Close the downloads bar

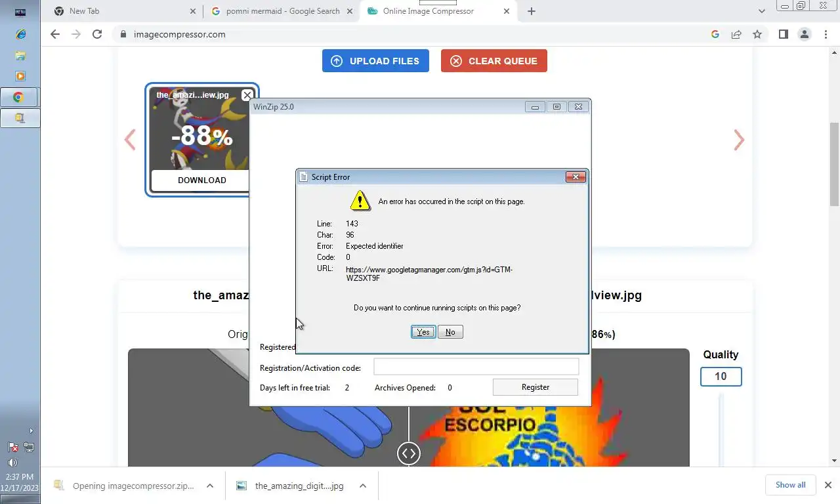click(x=828, y=485)
